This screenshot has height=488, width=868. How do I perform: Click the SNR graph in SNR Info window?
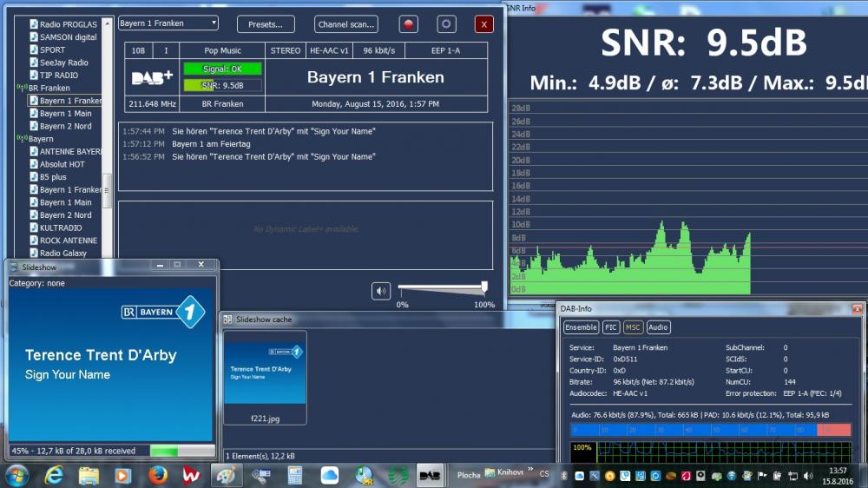pos(687,198)
